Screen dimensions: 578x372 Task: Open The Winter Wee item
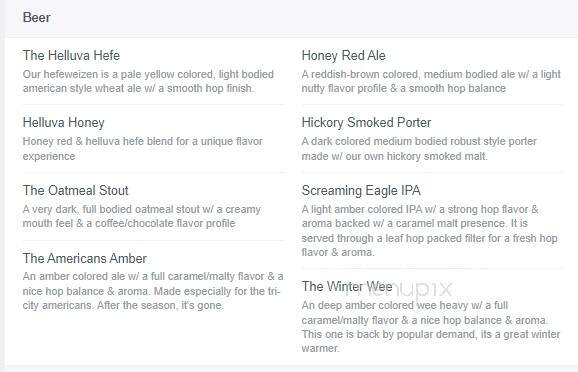347,286
